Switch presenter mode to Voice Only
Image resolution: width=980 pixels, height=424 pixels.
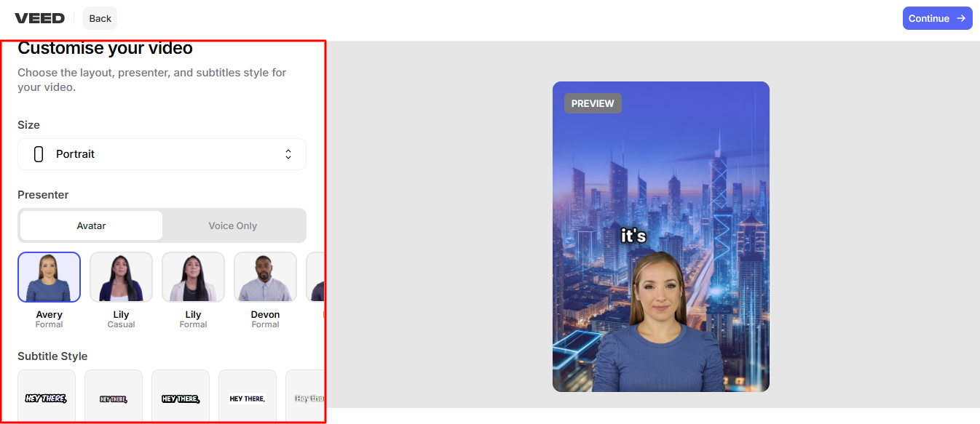[234, 225]
